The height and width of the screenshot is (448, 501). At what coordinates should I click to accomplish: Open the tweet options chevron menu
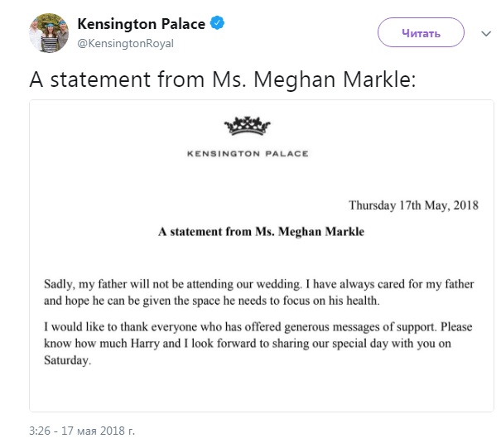tap(485, 33)
